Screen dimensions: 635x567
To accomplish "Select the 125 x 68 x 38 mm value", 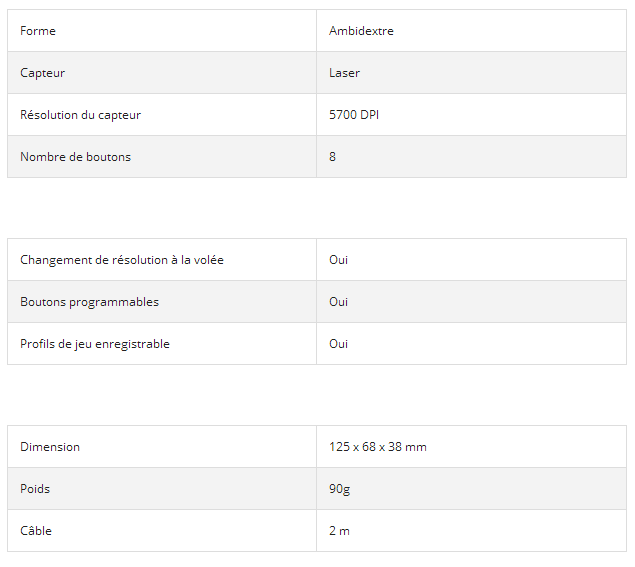I will pyautogui.click(x=378, y=447).
